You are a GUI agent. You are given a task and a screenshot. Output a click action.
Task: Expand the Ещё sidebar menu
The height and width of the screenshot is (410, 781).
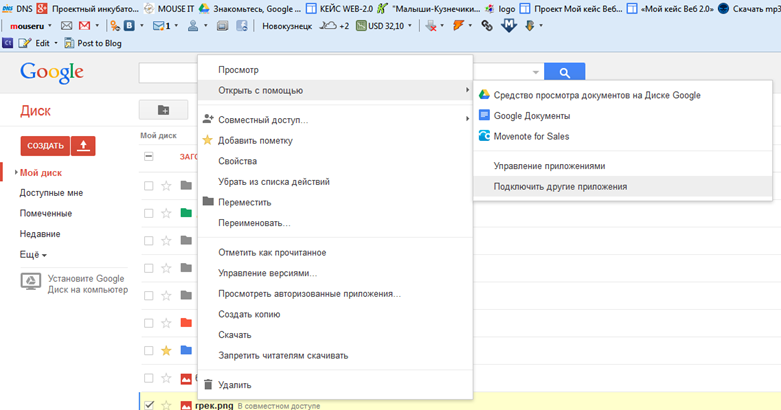[x=33, y=255]
